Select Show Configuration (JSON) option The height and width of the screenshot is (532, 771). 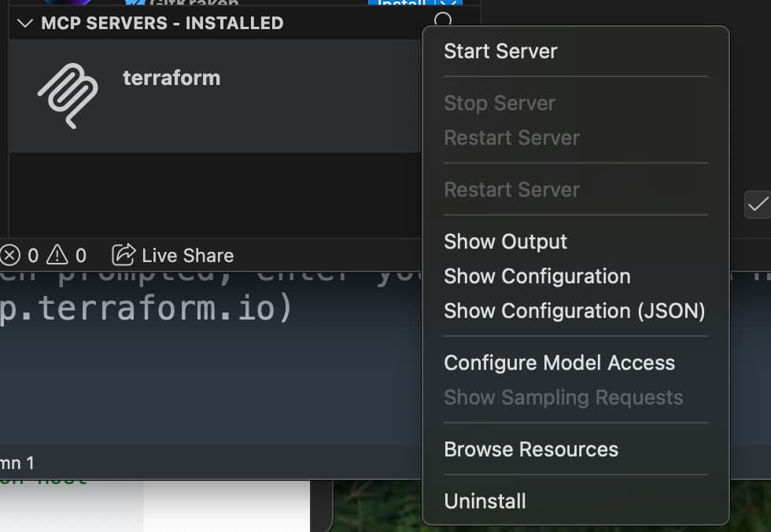574,311
